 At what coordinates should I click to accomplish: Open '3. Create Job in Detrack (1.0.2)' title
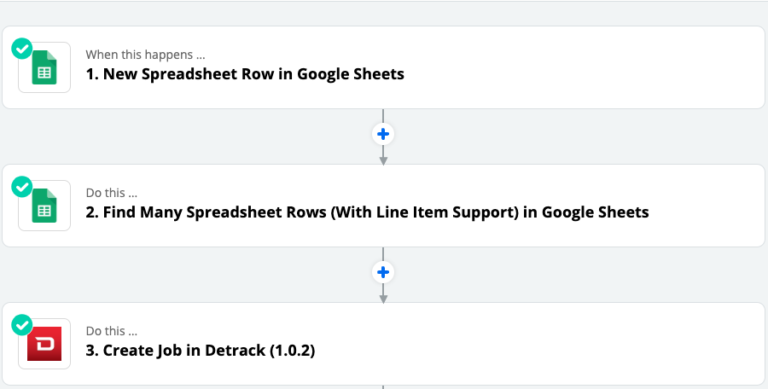[200, 350]
